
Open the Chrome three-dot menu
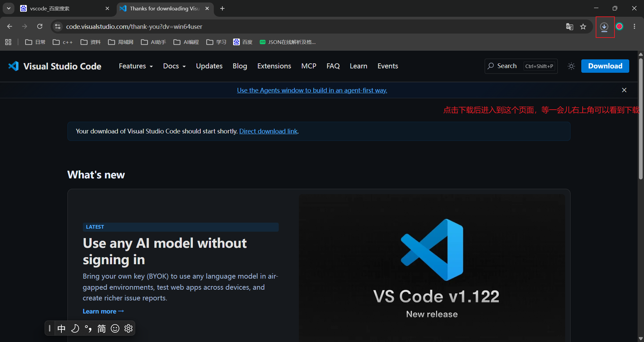click(634, 26)
